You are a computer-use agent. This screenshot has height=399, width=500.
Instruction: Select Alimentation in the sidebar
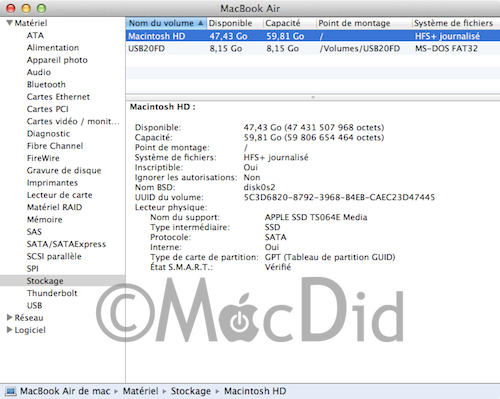[53, 48]
